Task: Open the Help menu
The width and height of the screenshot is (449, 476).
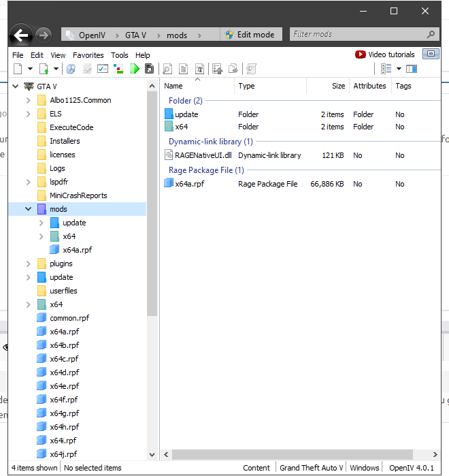Action: 142,55
